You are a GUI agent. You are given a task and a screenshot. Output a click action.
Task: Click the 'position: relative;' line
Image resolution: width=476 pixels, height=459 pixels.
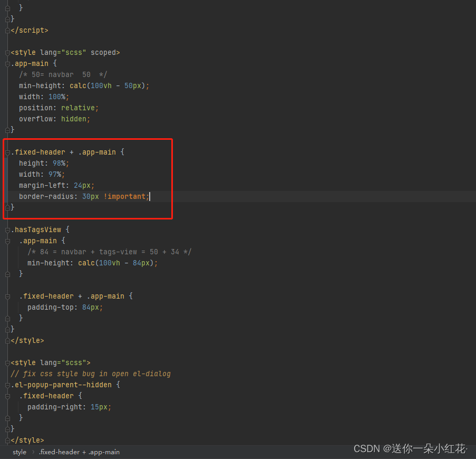pyautogui.click(x=59, y=108)
